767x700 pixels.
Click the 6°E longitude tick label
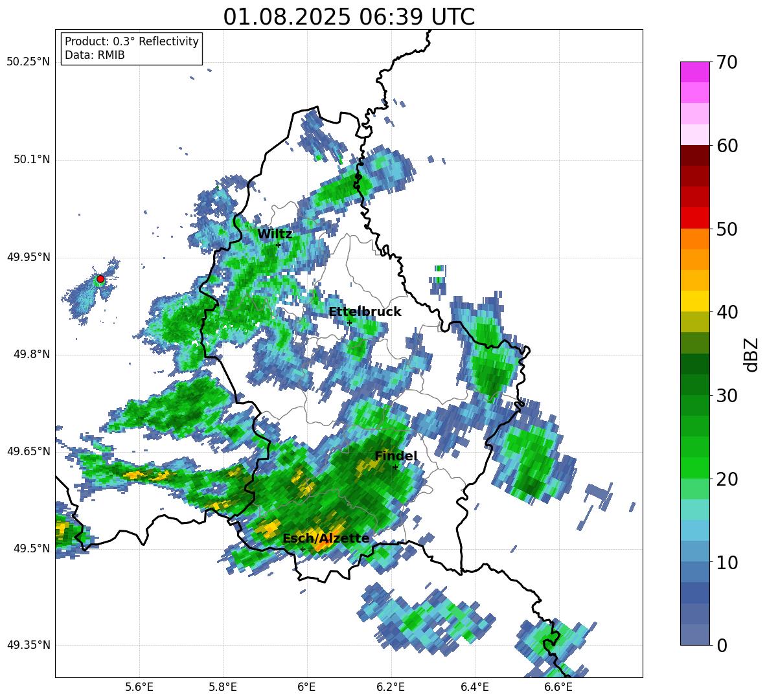coord(306,687)
